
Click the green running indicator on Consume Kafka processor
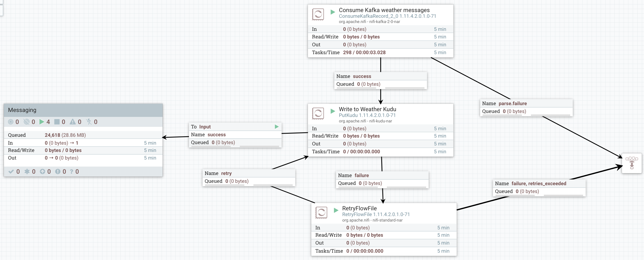[x=332, y=12]
